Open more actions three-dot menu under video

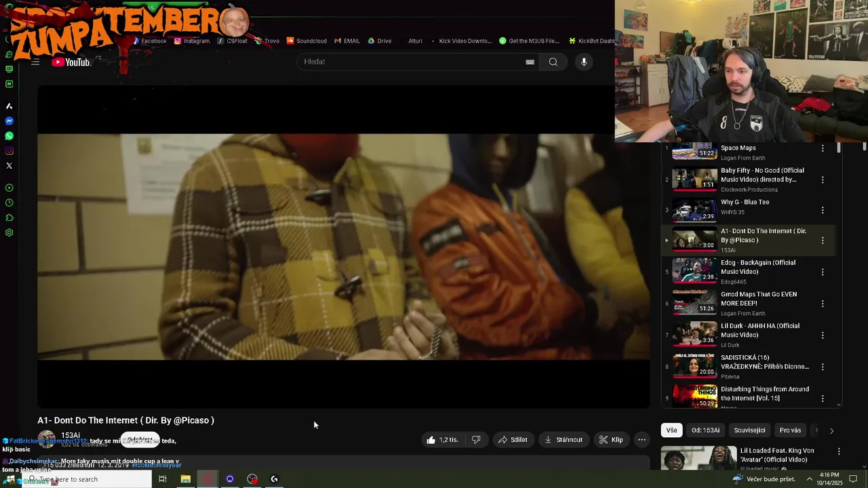coord(642,440)
